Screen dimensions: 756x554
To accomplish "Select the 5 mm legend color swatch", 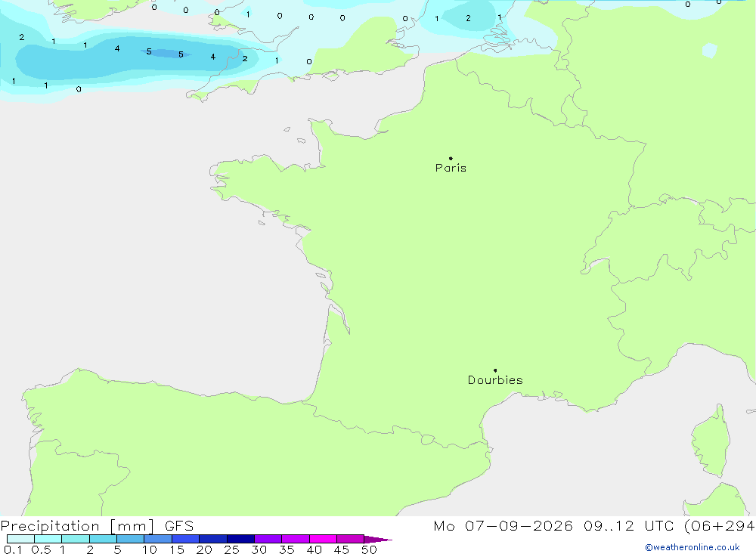I will (x=130, y=539).
